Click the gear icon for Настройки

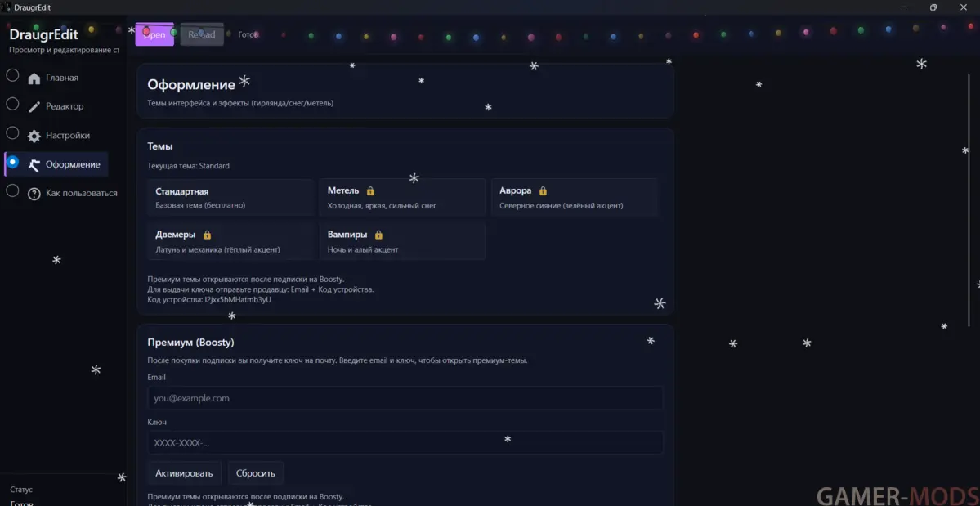click(34, 137)
